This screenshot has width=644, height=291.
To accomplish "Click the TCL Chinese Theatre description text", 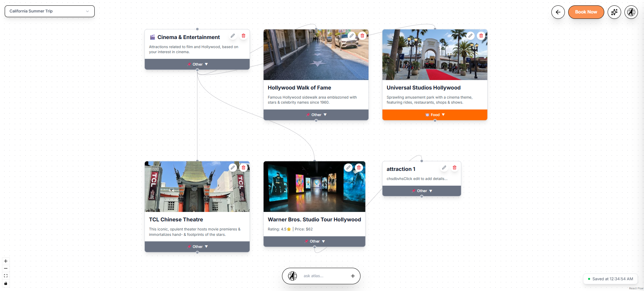I will pos(195,232).
